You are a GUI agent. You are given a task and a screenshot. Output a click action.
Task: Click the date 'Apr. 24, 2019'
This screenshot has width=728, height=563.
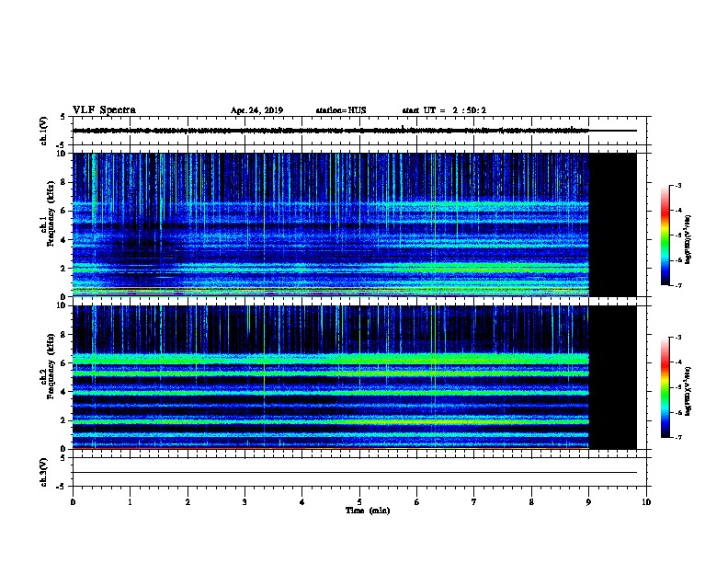pyautogui.click(x=256, y=110)
